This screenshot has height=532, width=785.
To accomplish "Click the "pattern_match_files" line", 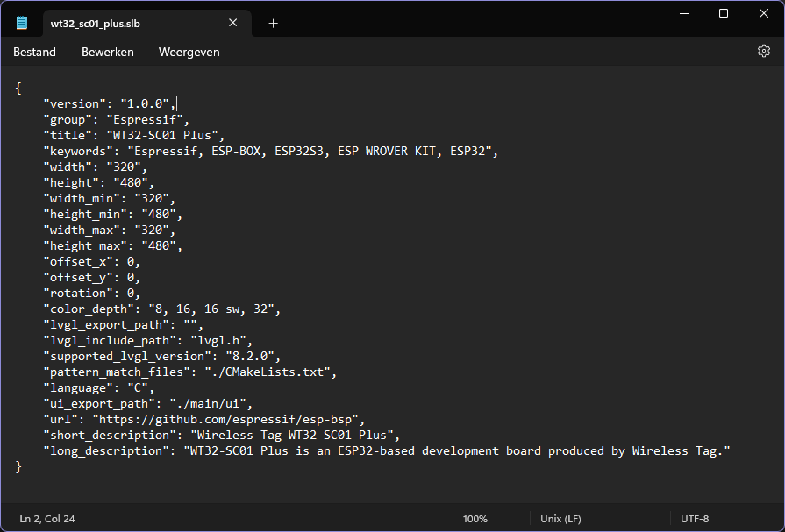I will [x=189, y=372].
